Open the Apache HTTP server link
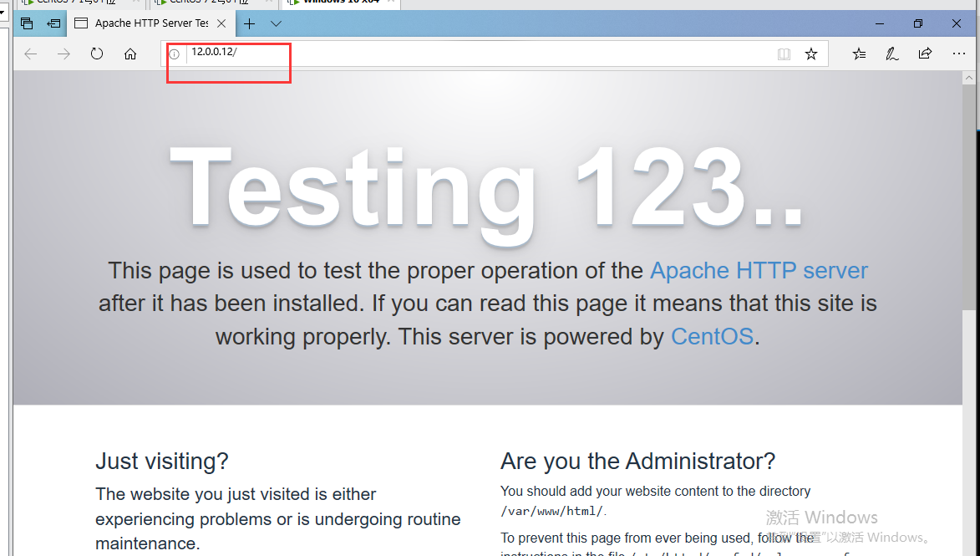The image size is (980, 556). point(759,271)
